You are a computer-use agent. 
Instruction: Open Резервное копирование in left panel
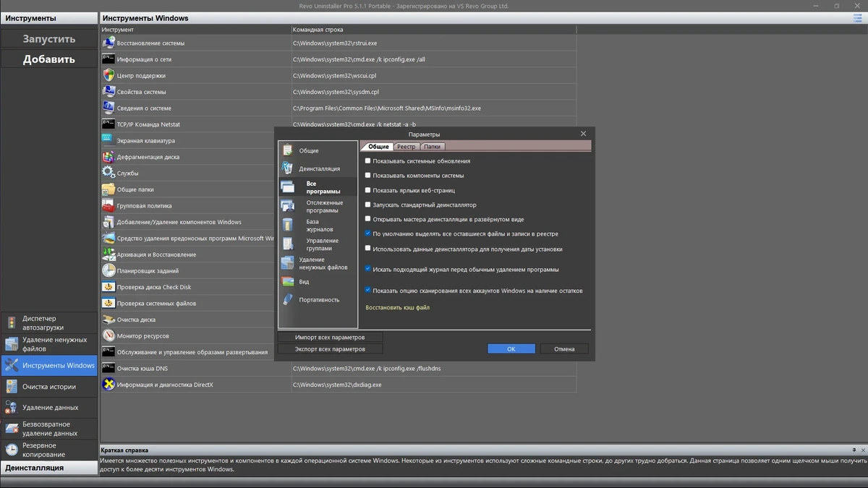[x=49, y=450]
